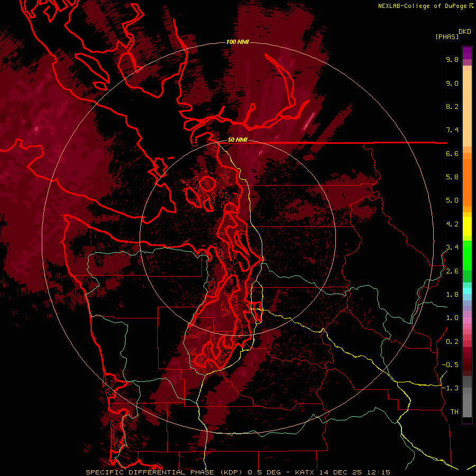Click the KATX station identifier in footer
The height and width of the screenshot is (476, 476).
(305, 472)
